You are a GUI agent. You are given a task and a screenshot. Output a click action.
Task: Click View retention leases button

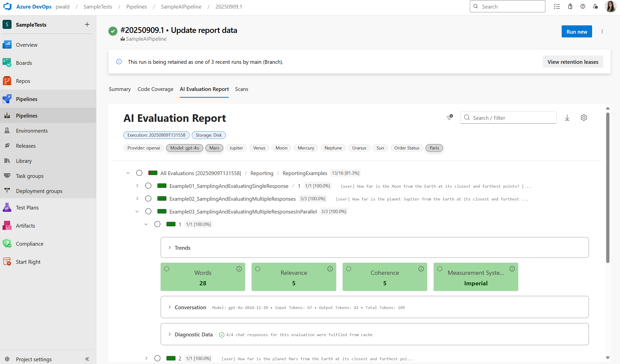(572, 62)
